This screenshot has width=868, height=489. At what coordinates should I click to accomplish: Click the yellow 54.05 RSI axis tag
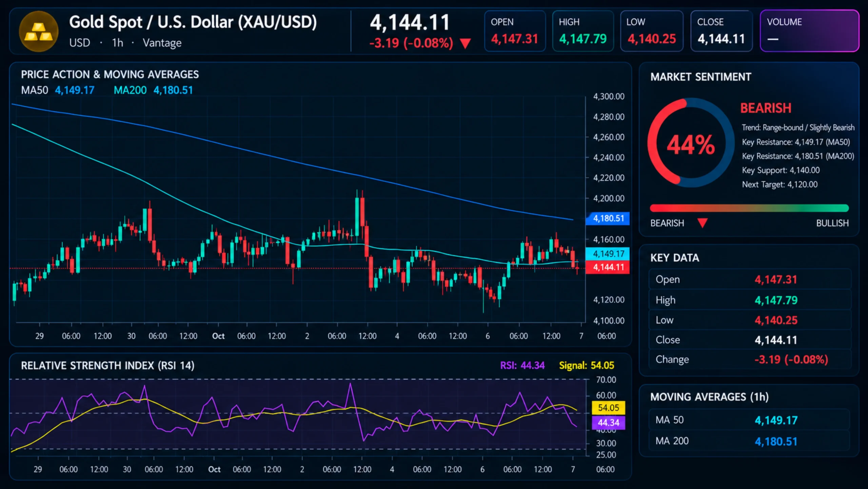tap(608, 408)
